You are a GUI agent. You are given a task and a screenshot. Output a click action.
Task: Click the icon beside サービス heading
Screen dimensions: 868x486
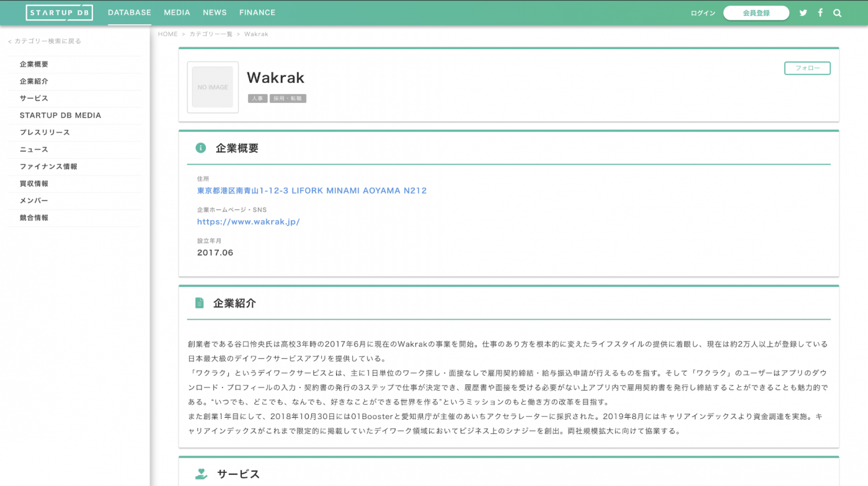click(x=200, y=473)
